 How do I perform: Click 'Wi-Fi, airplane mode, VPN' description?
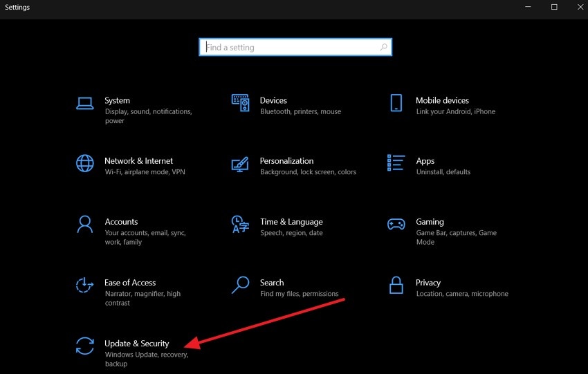145,172
